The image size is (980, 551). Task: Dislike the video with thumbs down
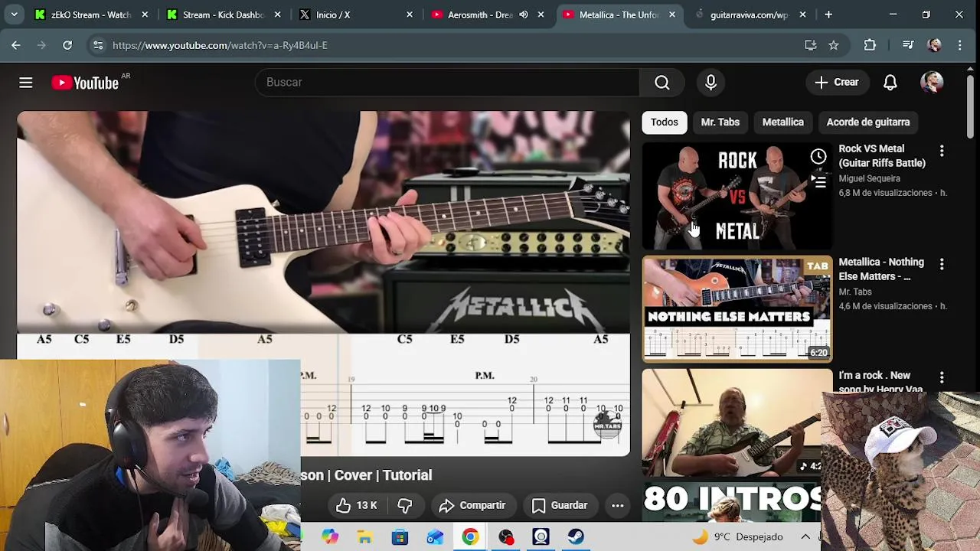(405, 505)
